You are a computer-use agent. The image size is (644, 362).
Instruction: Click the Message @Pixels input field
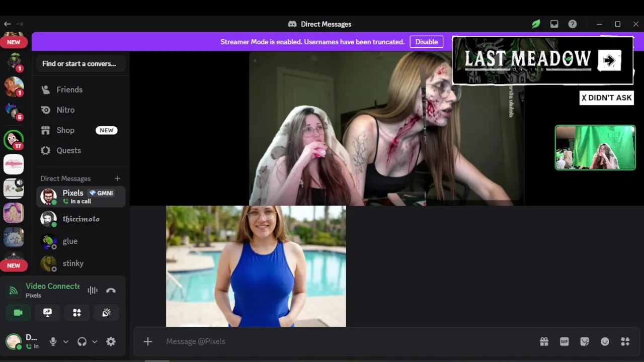point(347,341)
